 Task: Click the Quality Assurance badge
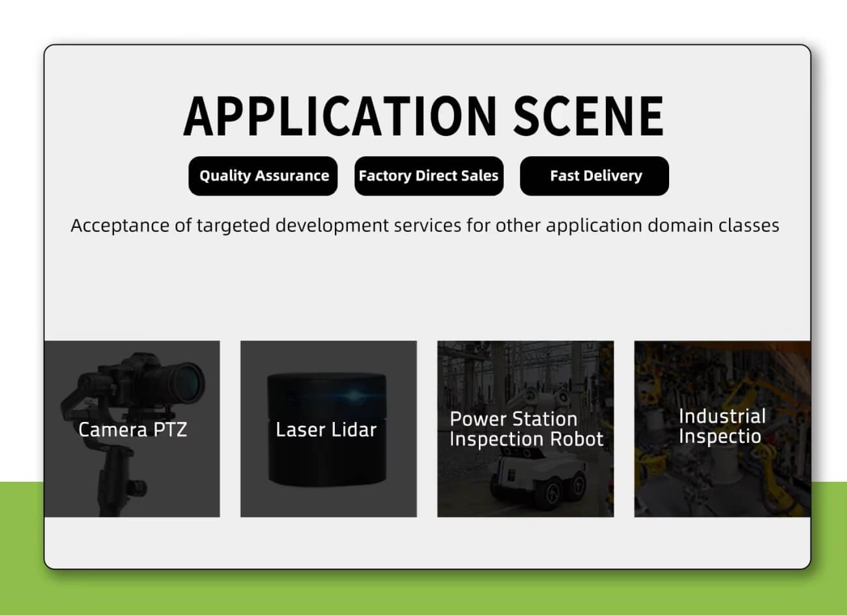pyautogui.click(x=263, y=176)
